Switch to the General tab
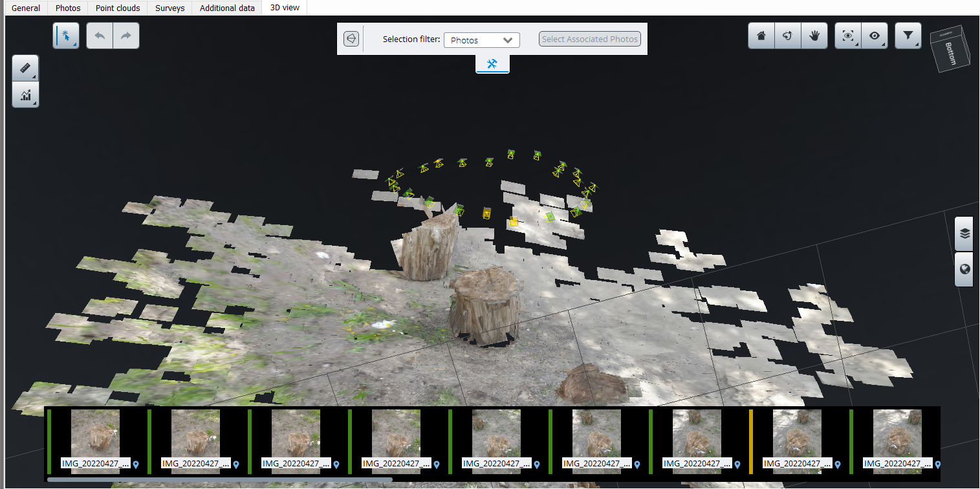This screenshot has width=980, height=489. (x=26, y=8)
